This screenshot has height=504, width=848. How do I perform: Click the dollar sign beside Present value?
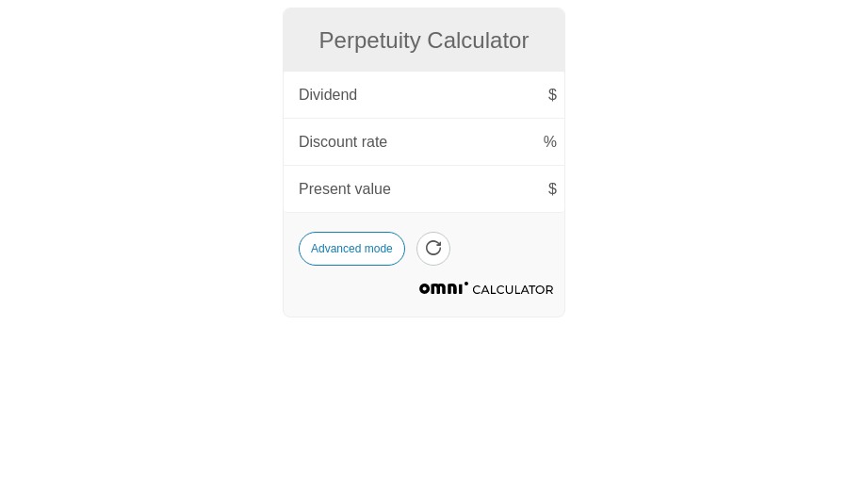(552, 189)
